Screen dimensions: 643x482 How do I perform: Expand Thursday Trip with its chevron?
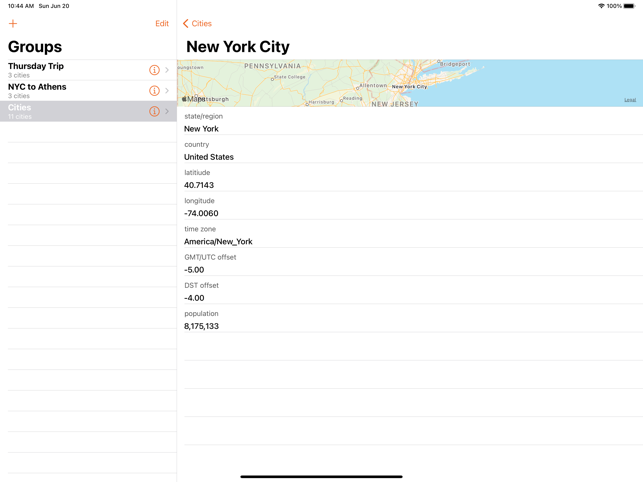pyautogui.click(x=167, y=70)
